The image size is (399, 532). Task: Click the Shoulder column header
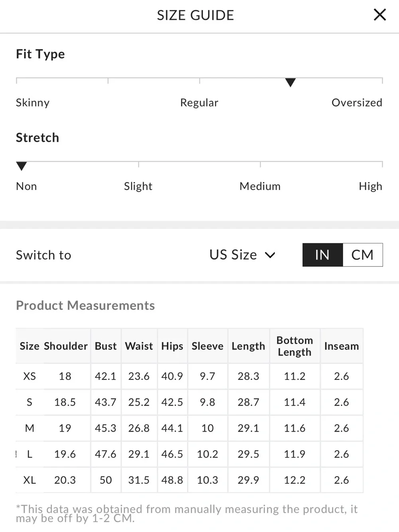[x=65, y=346]
